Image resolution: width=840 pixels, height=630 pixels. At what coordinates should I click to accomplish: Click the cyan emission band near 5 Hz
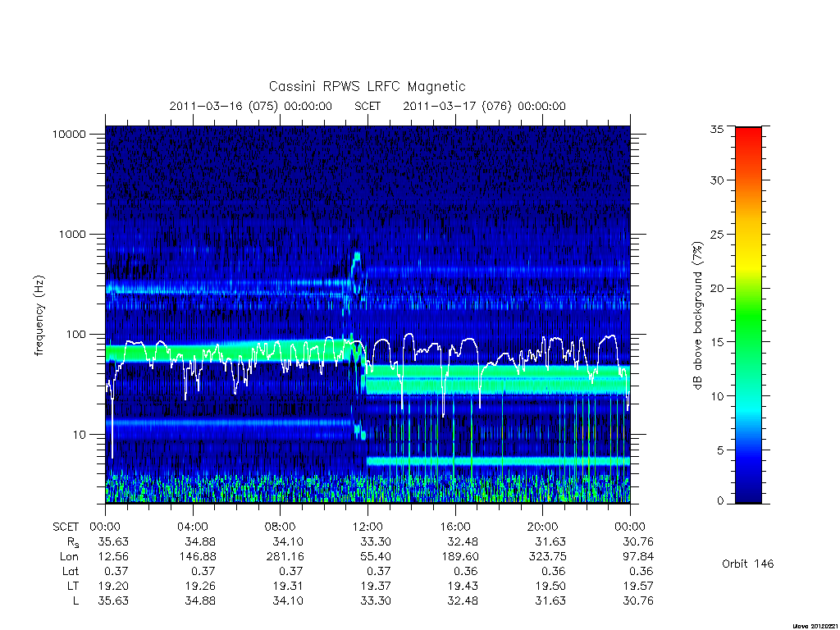498,461
